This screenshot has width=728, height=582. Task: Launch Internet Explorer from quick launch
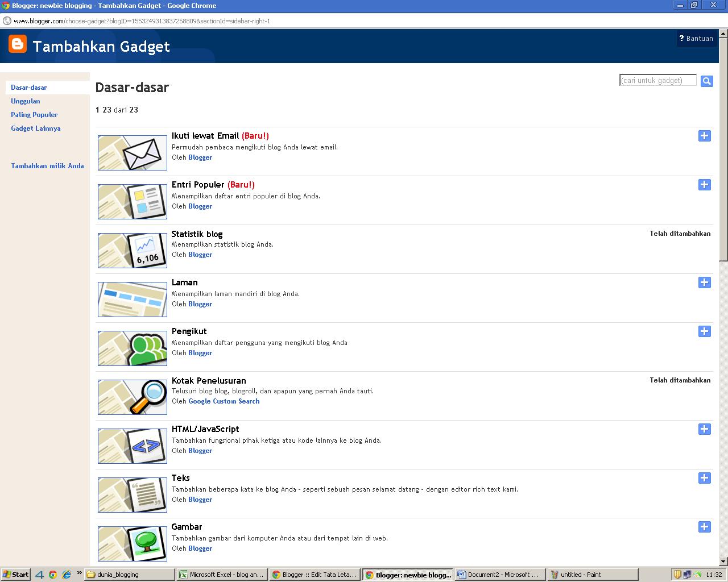click(x=66, y=575)
